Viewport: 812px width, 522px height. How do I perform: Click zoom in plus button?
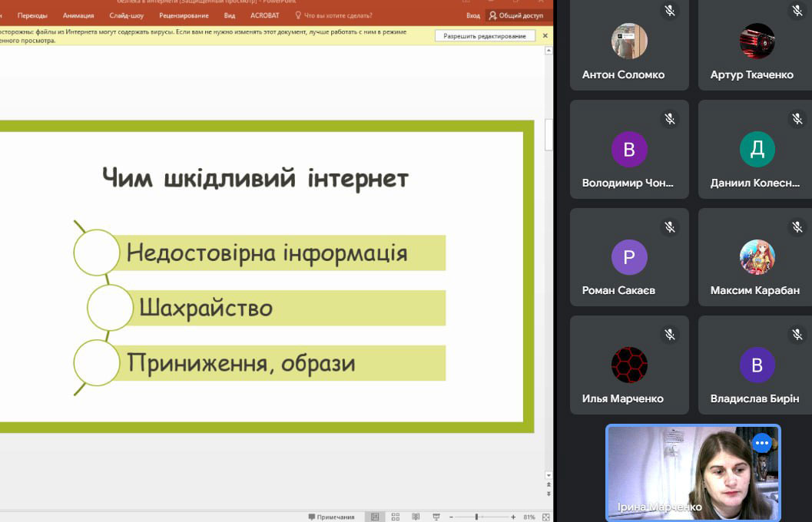point(512,517)
